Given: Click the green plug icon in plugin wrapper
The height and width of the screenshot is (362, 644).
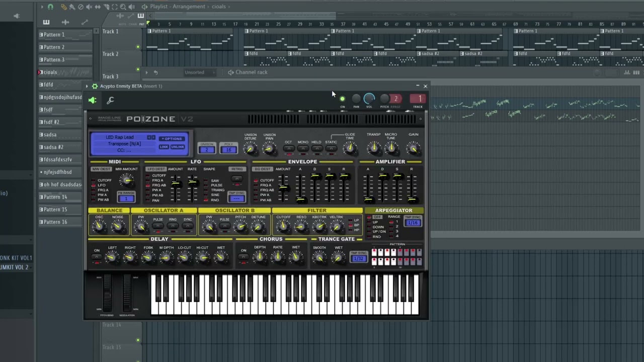Looking at the screenshot, I should pyautogui.click(x=93, y=101).
